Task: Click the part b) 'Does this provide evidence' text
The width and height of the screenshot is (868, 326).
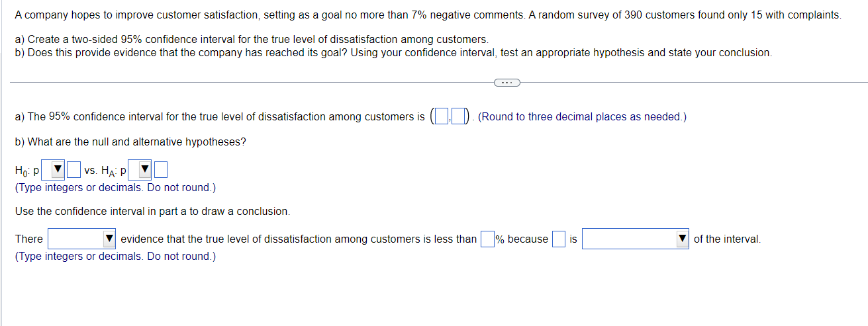Action: 393,52
